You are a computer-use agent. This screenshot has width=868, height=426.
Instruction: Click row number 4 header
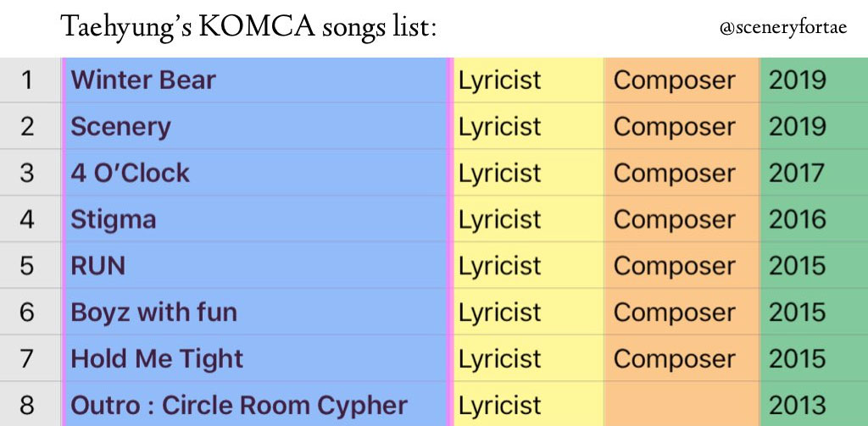point(28,219)
